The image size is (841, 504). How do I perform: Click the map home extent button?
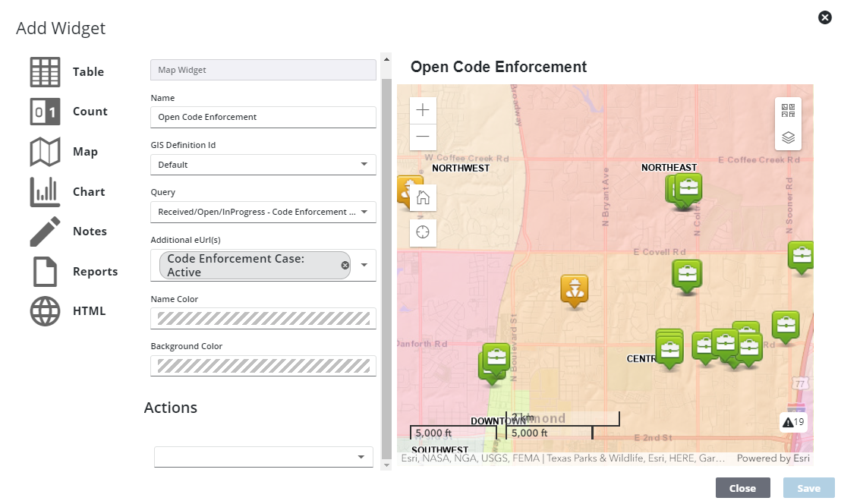coord(423,198)
